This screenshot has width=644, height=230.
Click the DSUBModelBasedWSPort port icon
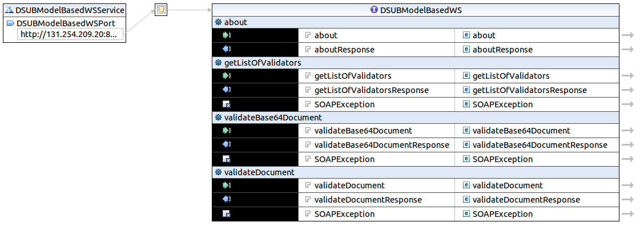(10, 23)
